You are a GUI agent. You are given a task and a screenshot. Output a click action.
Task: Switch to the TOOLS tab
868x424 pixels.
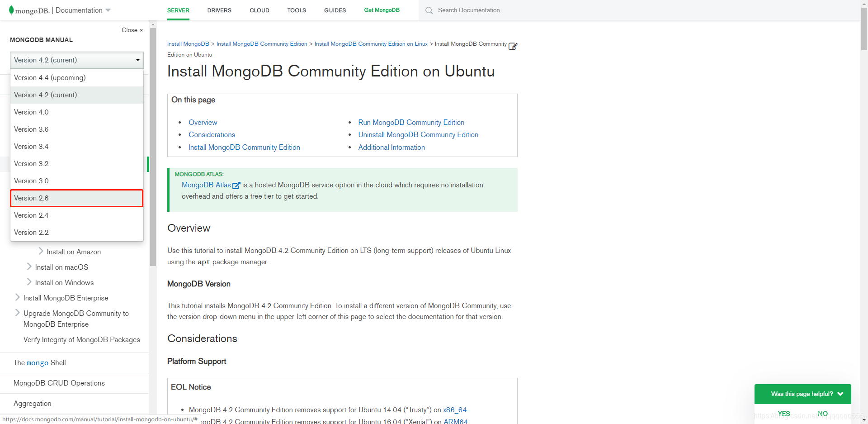[297, 10]
